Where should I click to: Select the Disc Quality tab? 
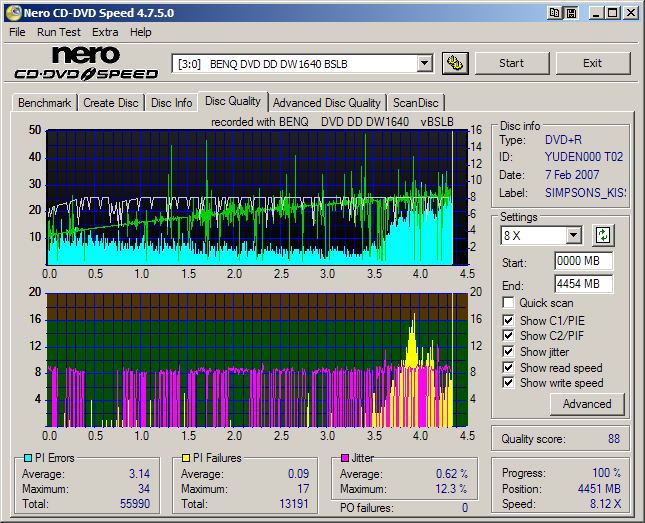click(233, 101)
